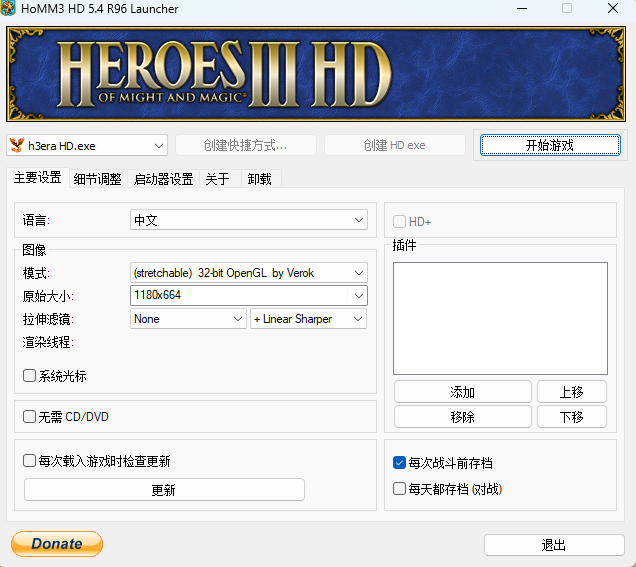This screenshot has width=636, height=567.
Task: Click the launcher app icon in title bar
Action: pyautogui.click(x=8, y=8)
